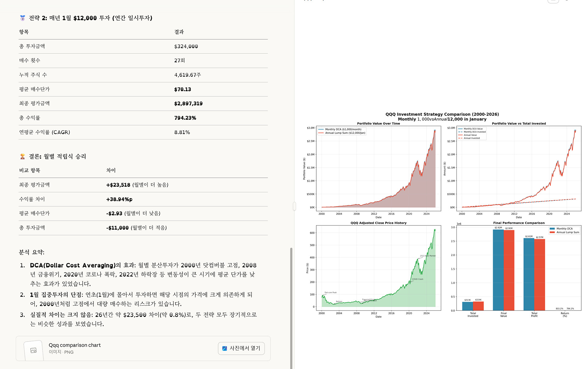Click the 'Dot-com Peak' annotation on price chart
This screenshot has width=588, height=369.
[330, 292]
